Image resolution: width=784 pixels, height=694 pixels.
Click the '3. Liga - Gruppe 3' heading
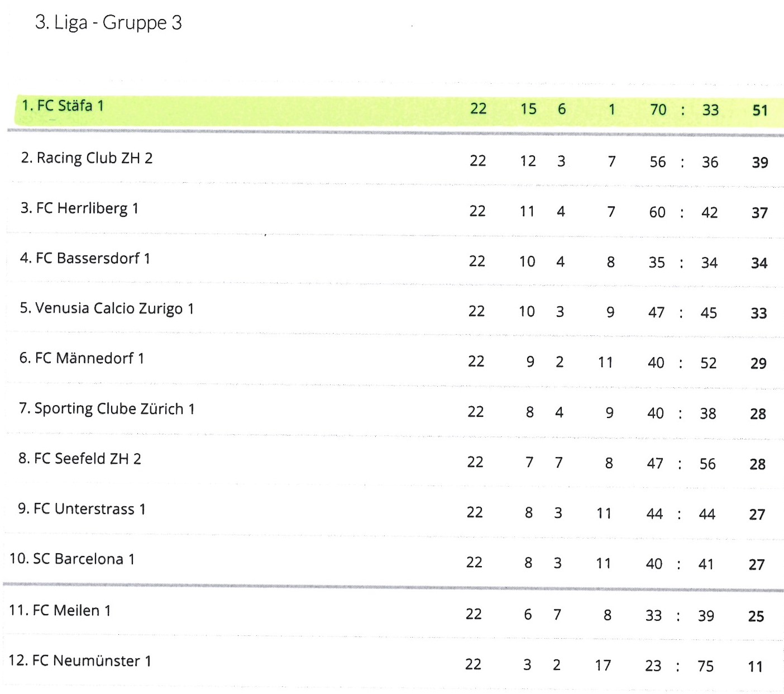tap(108, 22)
